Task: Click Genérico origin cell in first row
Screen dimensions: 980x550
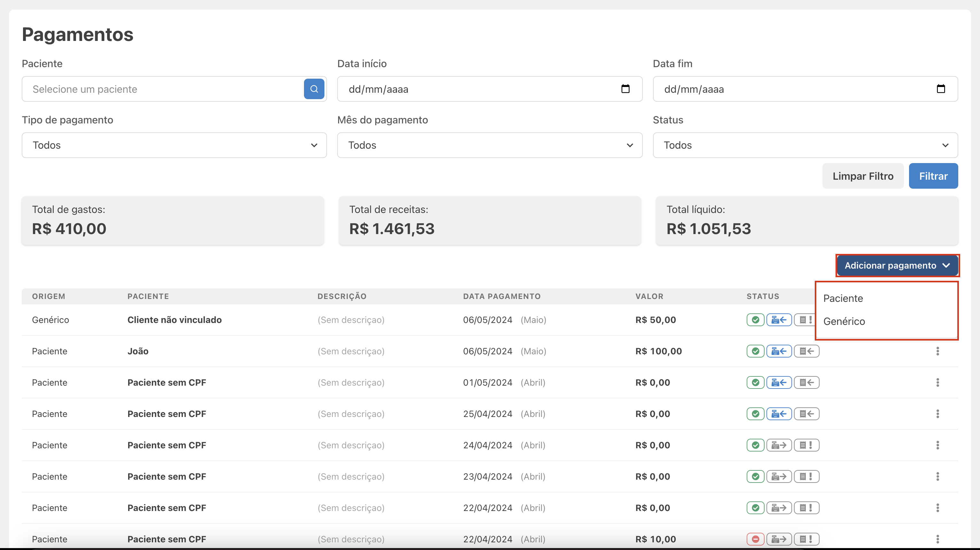Action: pos(51,320)
